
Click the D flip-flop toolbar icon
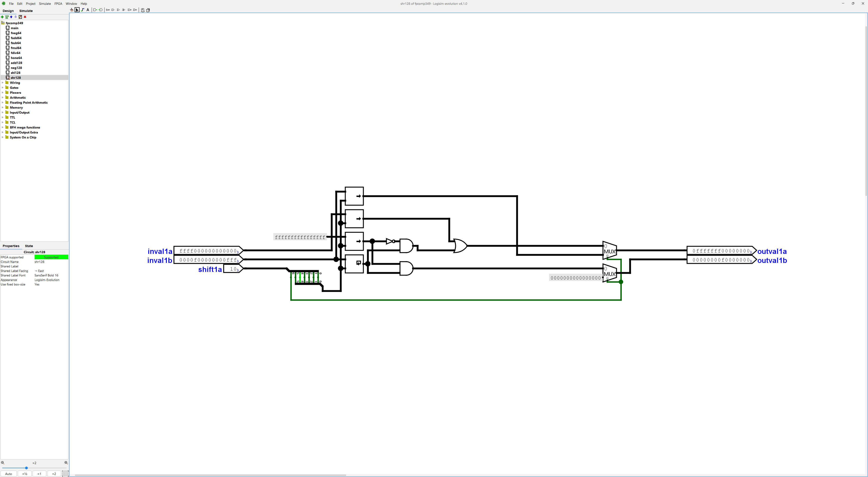(x=143, y=10)
